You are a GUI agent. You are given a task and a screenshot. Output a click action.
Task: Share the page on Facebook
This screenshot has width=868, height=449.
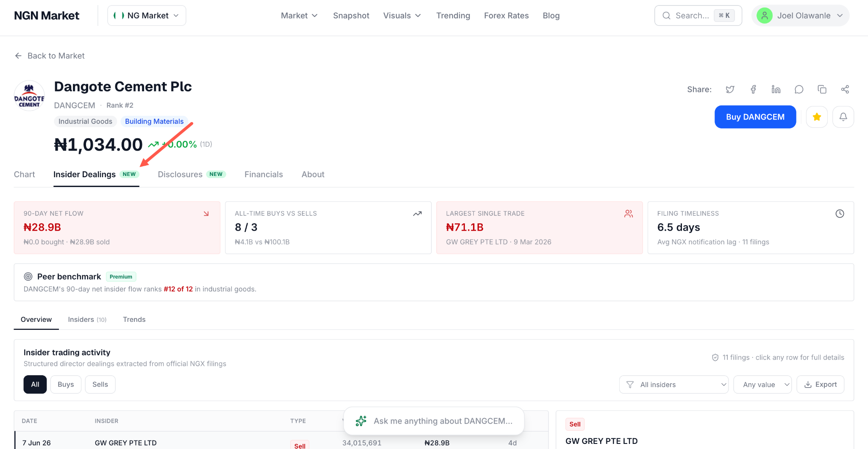[753, 89]
